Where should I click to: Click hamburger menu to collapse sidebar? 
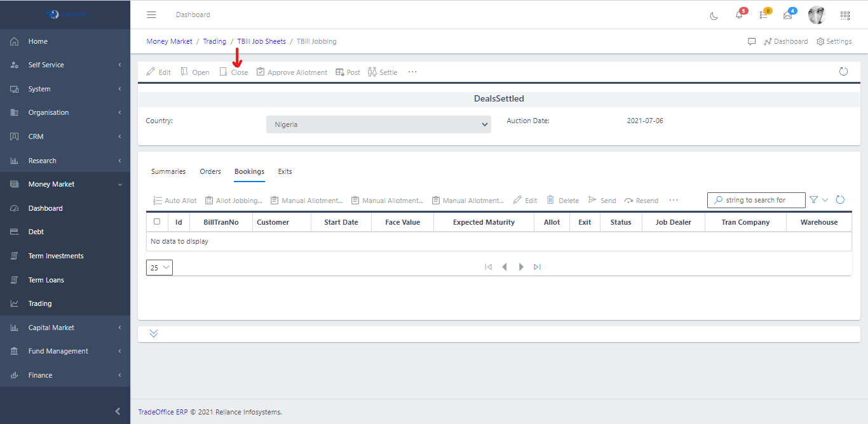[151, 15]
